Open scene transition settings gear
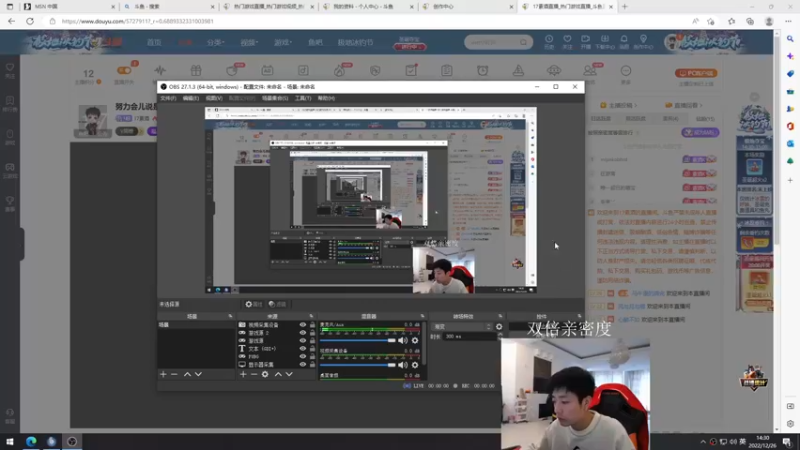The width and height of the screenshot is (800, 450). 499,327
